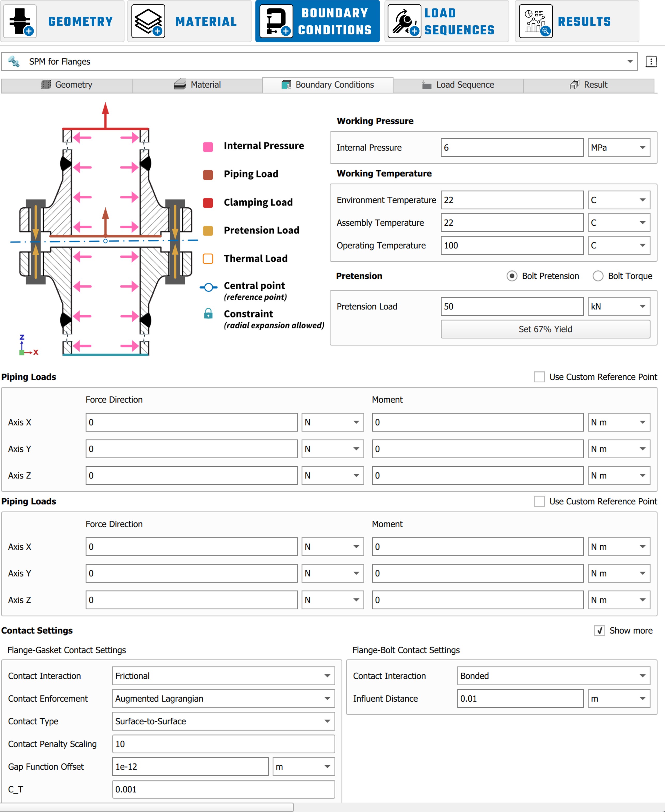
Task: Click the Constraint padlock legend icon
Action: 208,314
